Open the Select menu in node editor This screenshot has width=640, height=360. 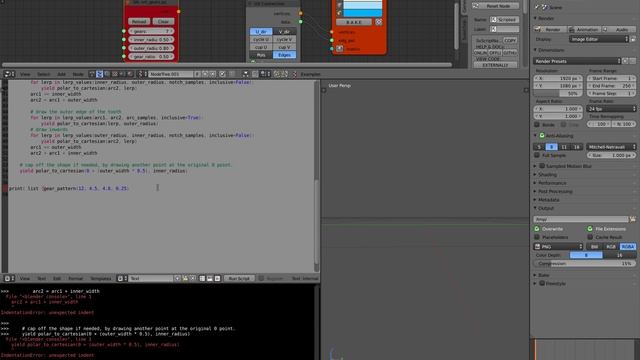point(43,74)
